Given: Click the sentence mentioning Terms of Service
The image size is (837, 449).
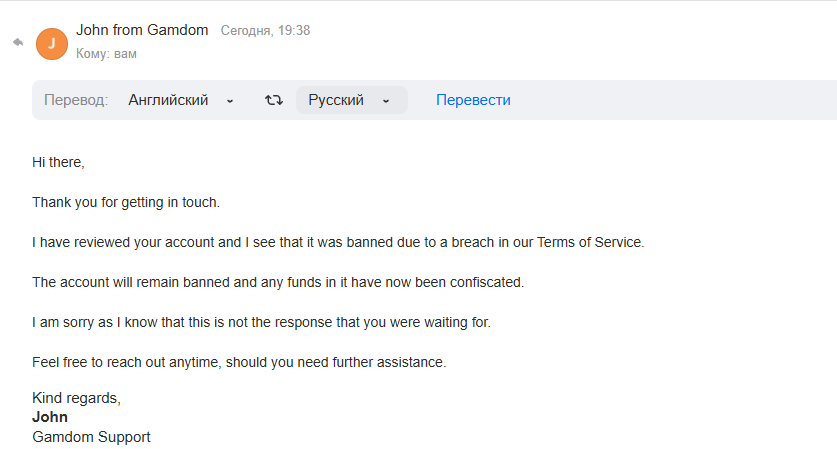Looking at the screenshot, I should click(x=338, y=242).
